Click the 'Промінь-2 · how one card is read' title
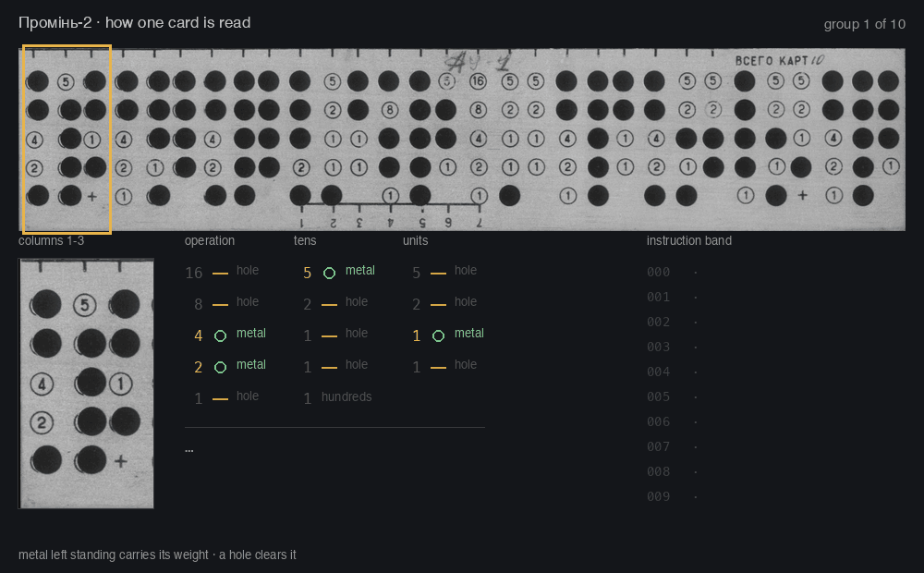This screenshot has width=924, height=573. pyautogui.click(x=134, y=22)
